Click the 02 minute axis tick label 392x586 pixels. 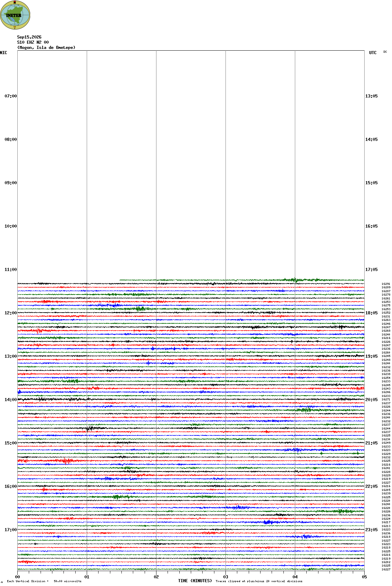pos(156,577)
